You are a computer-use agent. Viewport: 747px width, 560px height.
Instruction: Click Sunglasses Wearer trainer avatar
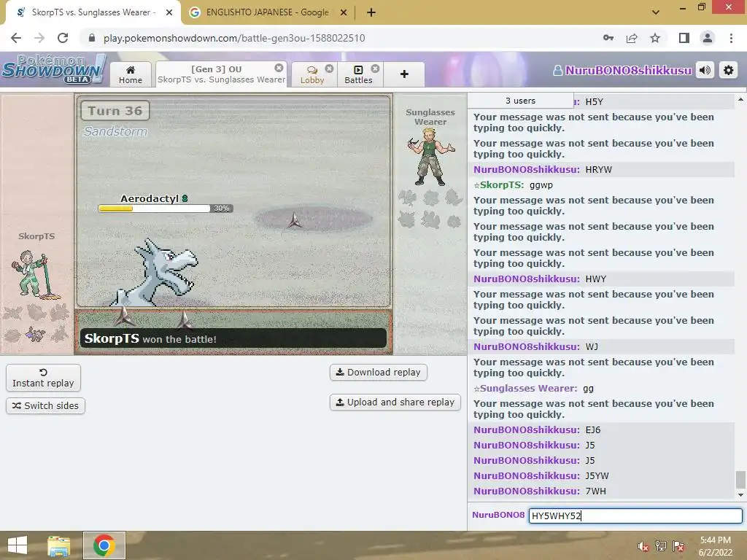[x=431, y=156]
